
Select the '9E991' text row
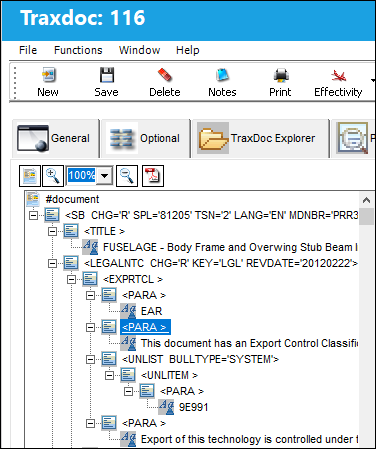(x=194, y=407)
